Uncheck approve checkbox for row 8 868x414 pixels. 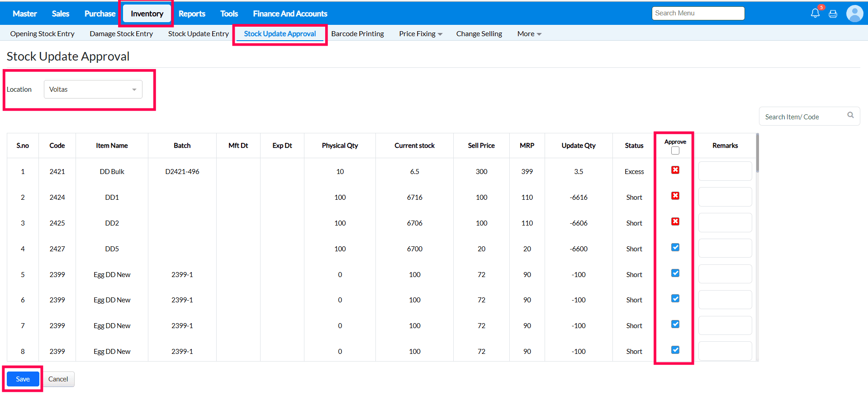pos(675,350)
